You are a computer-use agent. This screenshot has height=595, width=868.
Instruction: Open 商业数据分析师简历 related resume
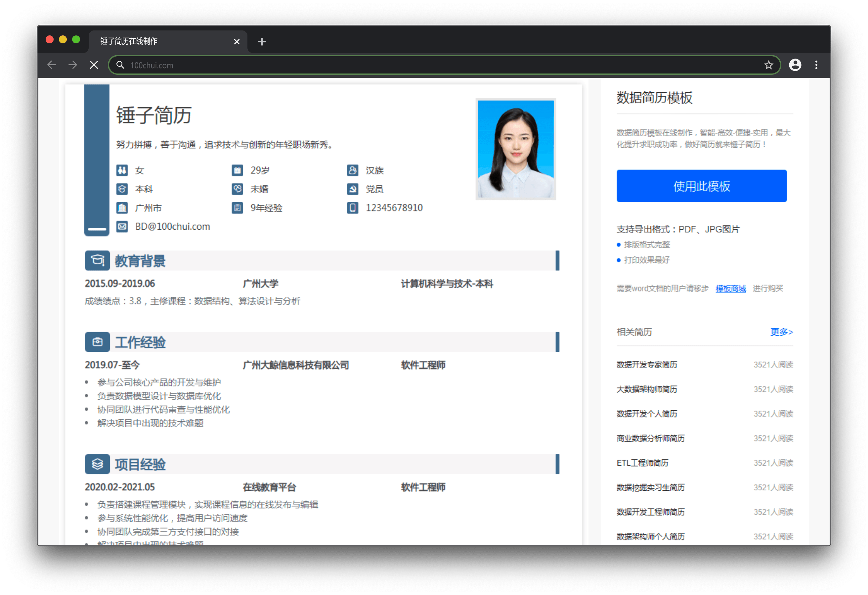651,438
